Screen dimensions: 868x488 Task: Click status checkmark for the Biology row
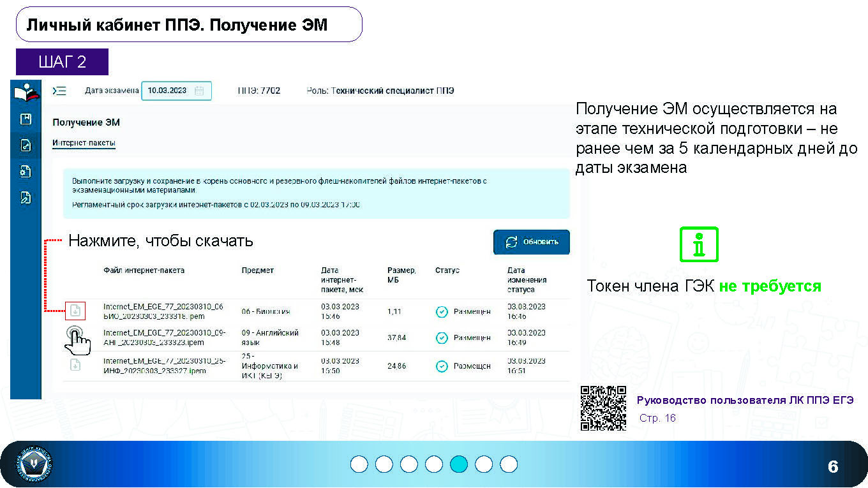tap(441, 311)
